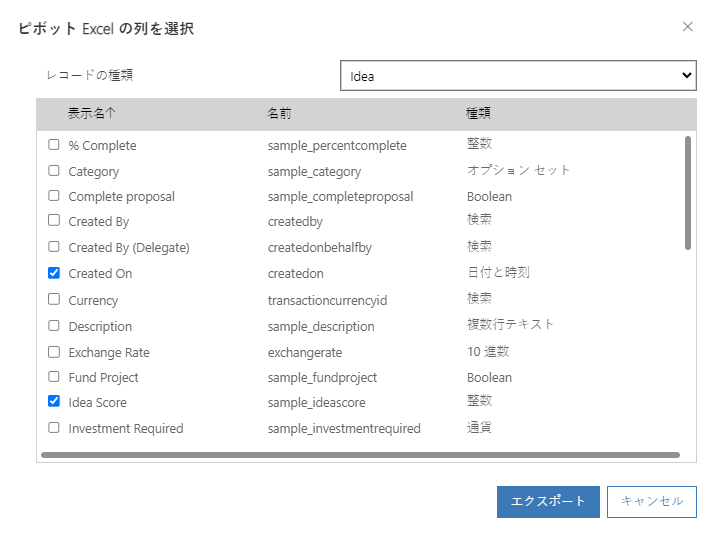Check the Created By (Delegate) checkbox

click(x=54, y=247)
